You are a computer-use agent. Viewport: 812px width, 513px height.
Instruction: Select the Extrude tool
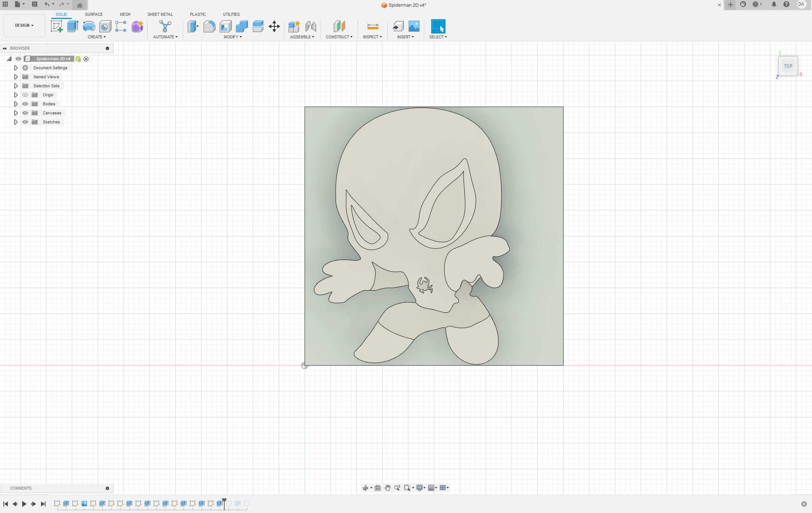coord(73,26)
